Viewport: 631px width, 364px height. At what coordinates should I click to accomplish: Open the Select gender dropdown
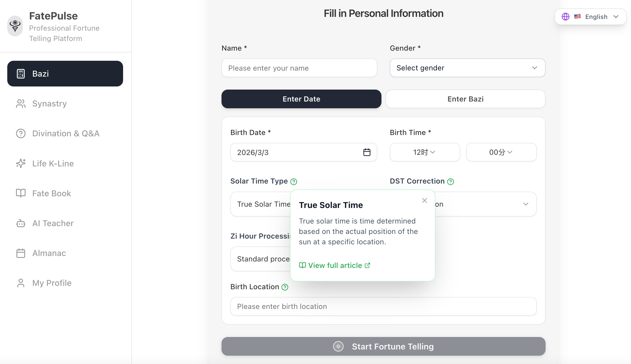[467, 68]
